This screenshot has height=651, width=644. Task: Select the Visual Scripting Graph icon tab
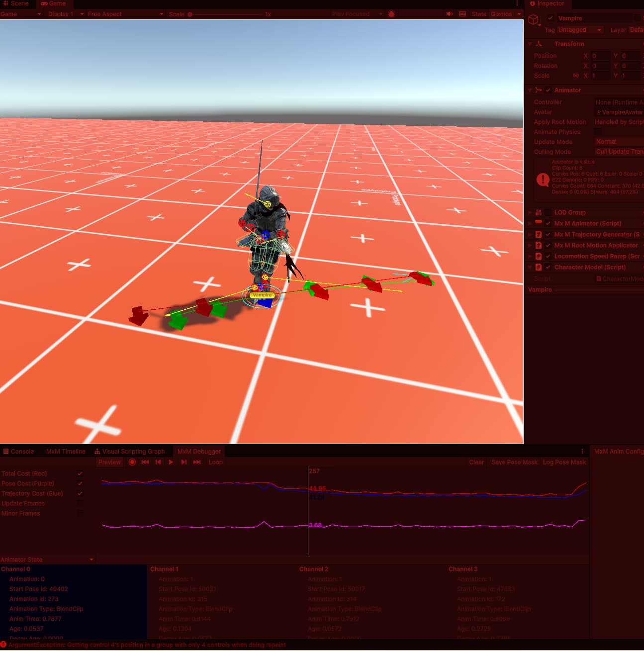click(97, 451)
